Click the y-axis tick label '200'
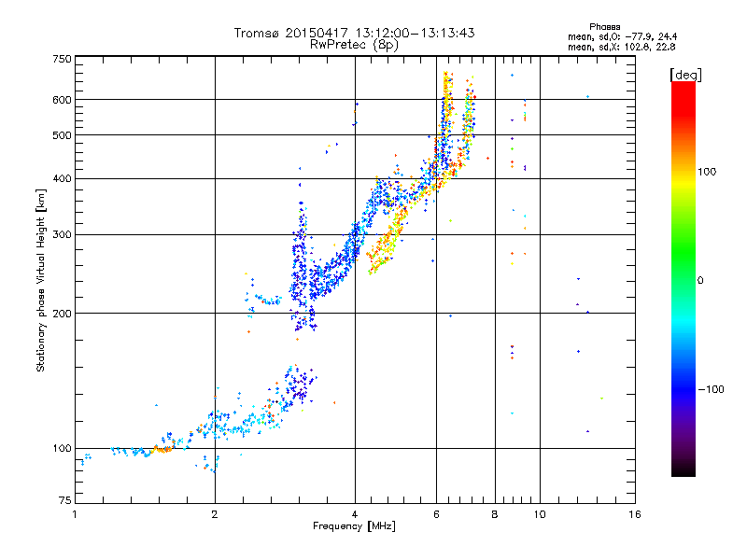 point(63,314)
